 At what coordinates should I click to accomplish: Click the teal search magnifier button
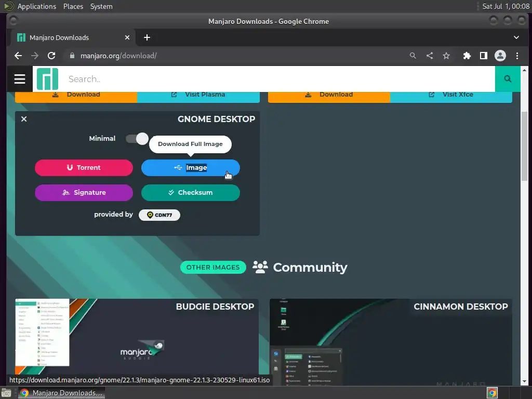[508, 79]
